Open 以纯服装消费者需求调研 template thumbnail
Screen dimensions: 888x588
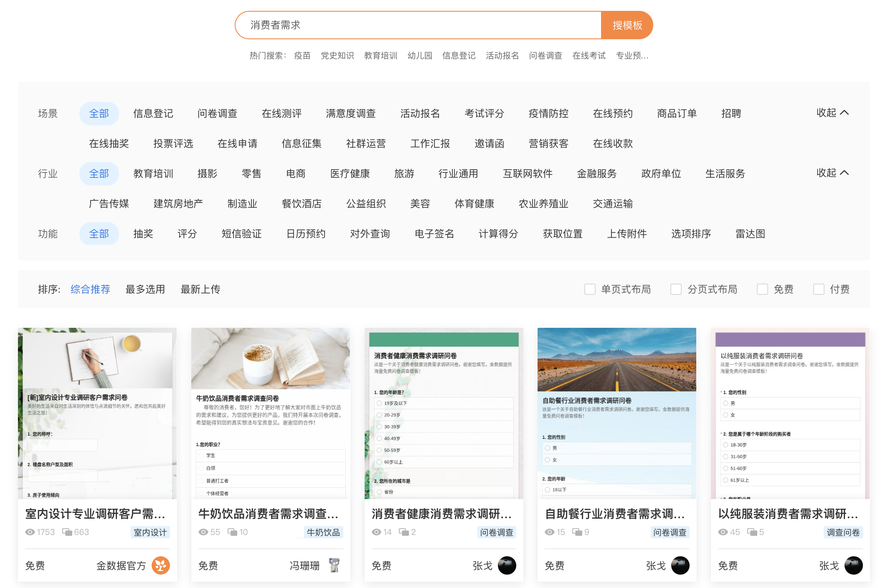[790, 413]
